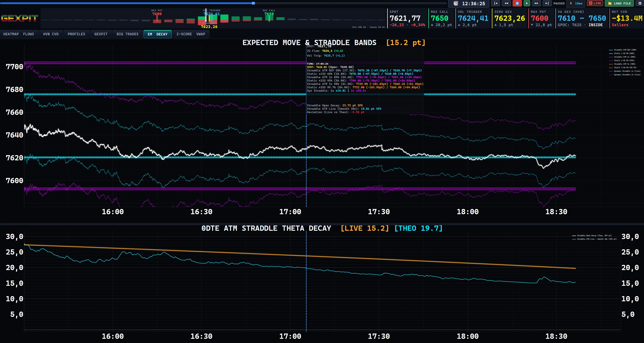Click the rewind double-arrow button

[506, 3]
